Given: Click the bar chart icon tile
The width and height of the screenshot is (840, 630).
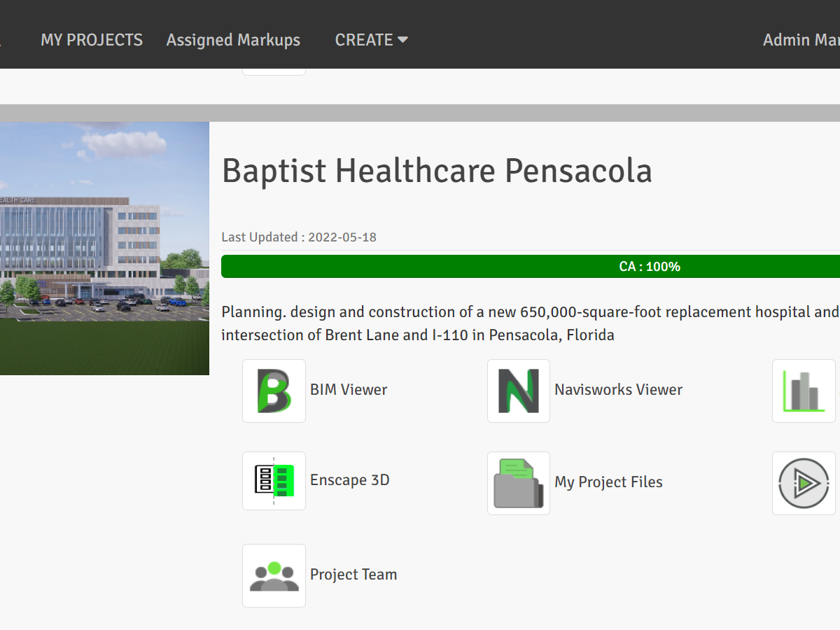Looking at the screenshot, I should [x=804, y=391].
